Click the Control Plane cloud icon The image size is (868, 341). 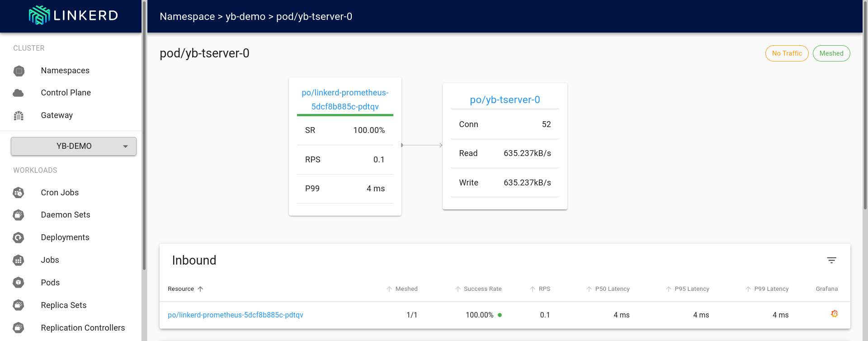pos(19,93)
